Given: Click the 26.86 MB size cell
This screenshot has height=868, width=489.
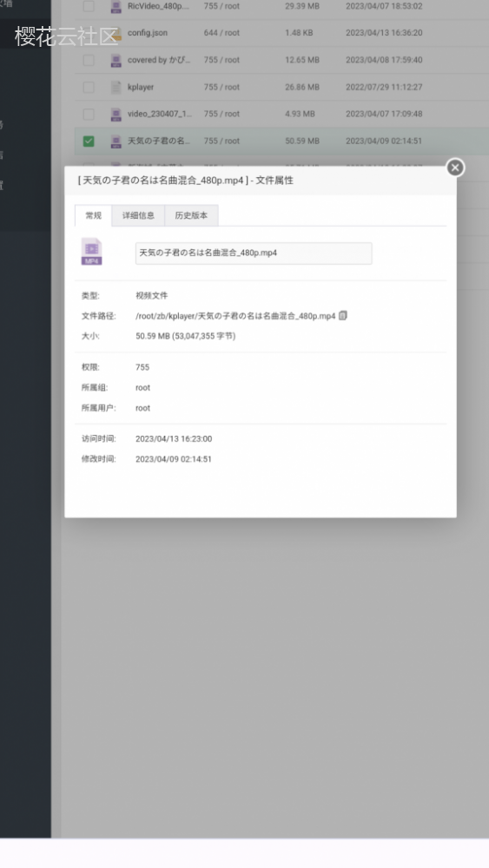Looking at the screenshot, I should [x=302, y=87].
